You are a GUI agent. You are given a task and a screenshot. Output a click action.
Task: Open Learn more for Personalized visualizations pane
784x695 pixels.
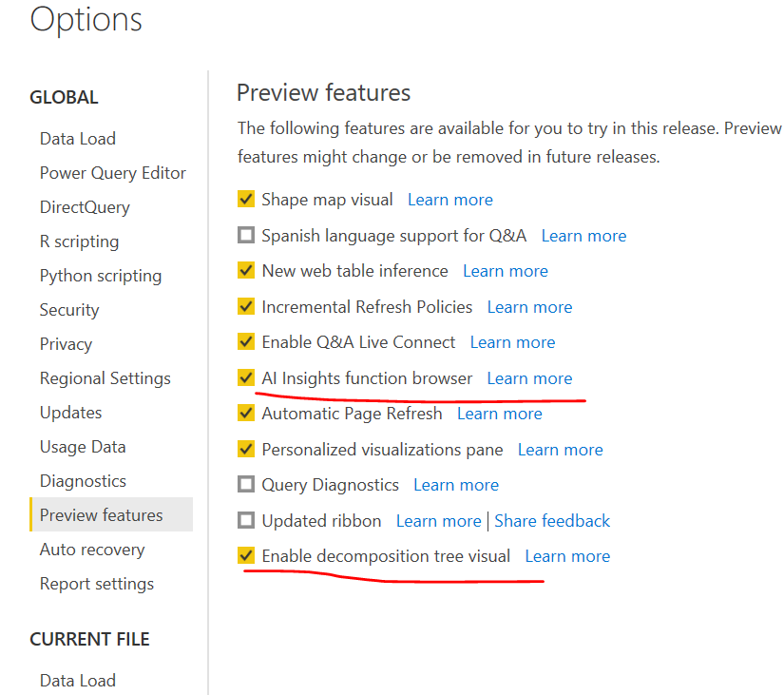click(560, 450)
